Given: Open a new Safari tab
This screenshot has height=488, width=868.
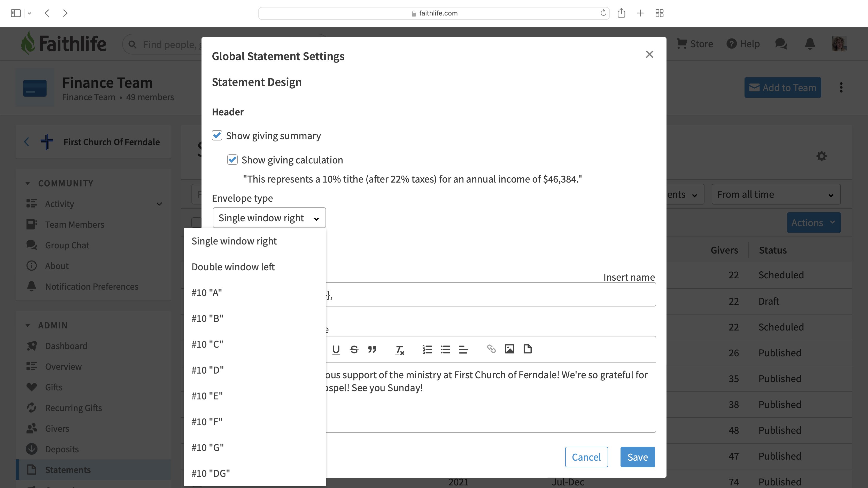Looking at the screenshot, I should pos(640,13).
